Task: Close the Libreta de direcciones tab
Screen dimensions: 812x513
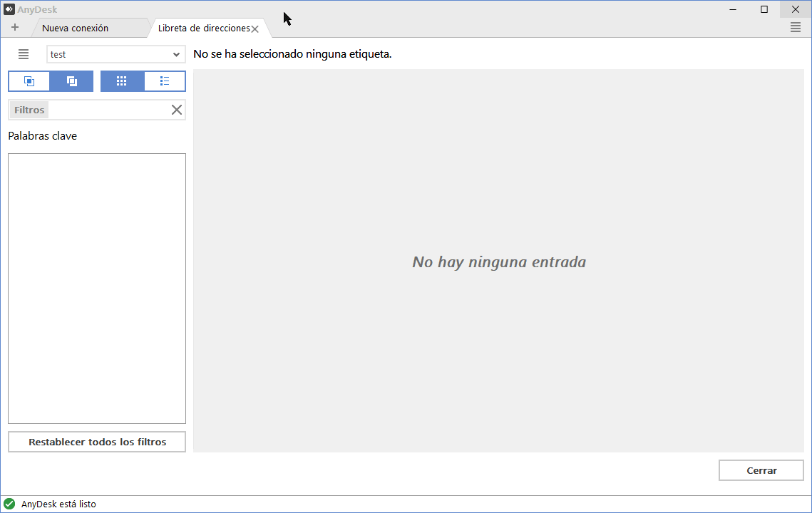Action: (x=255, y=29)
